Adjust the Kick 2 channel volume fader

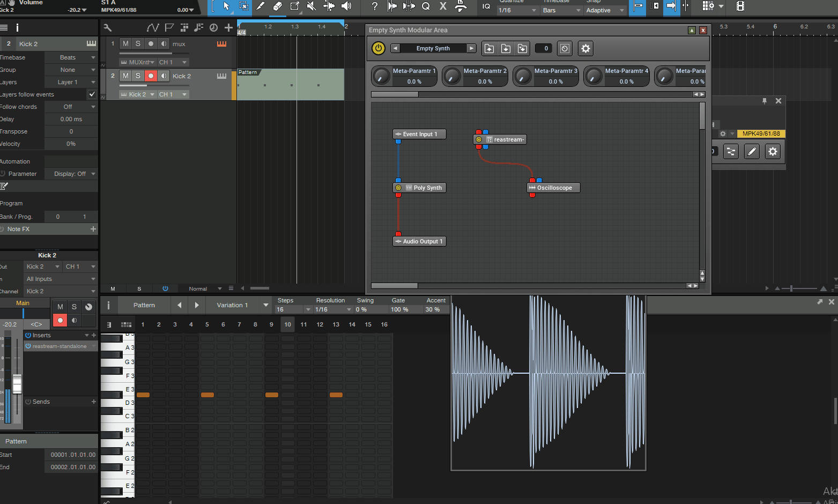[x=17, y=384]
